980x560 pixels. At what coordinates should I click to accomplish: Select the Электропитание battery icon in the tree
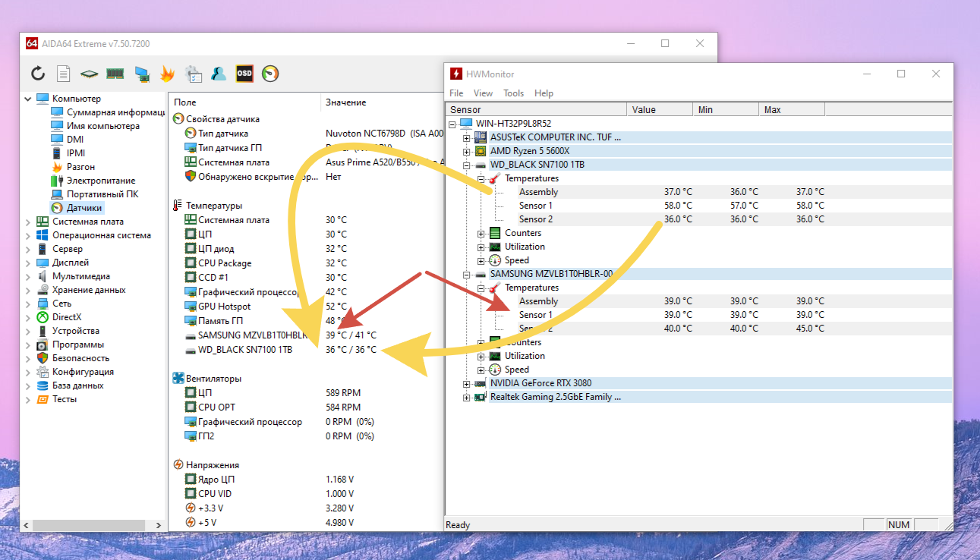pyautogui.click(x=57, y=181)
